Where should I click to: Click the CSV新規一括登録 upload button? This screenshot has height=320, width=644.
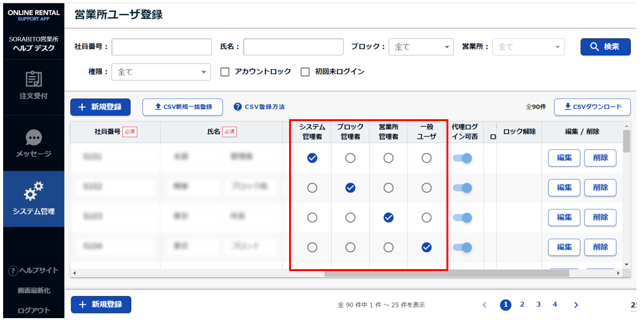click(x=182, y=107)
